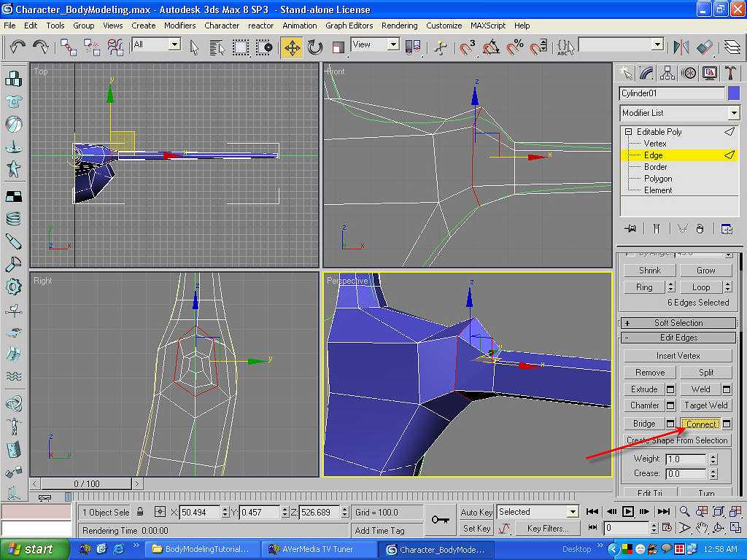Click the Redo arrow icon

click(41, 47)
